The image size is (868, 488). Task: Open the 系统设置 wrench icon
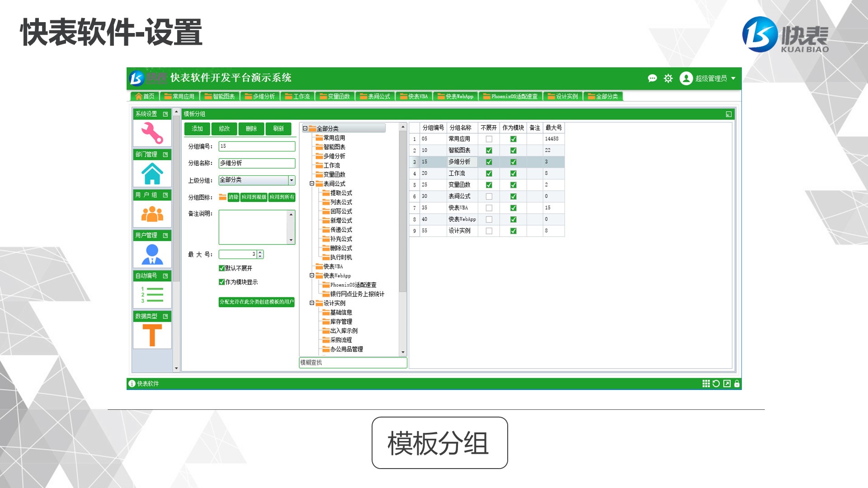(x=152, y=133)
